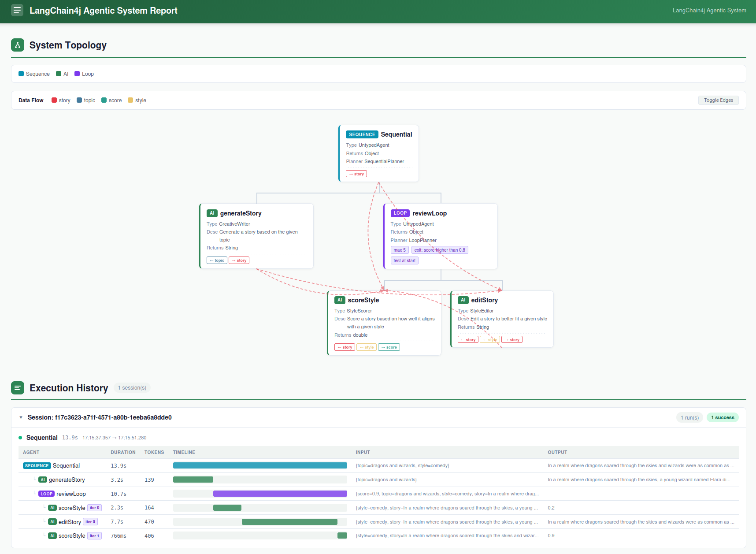This screenshot has height=554, width=756.
Task: Click the AI badge on generateStory node
Action: point(212,213)
